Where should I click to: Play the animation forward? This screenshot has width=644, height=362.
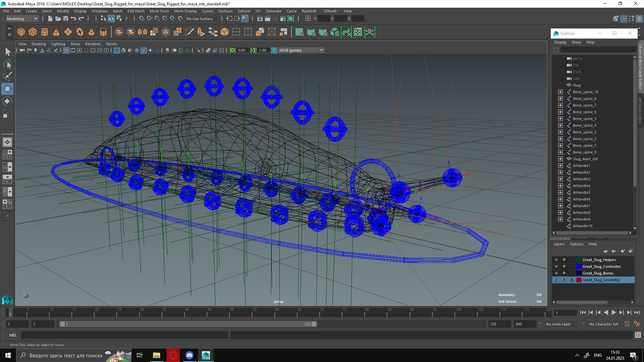pos(613,312)
